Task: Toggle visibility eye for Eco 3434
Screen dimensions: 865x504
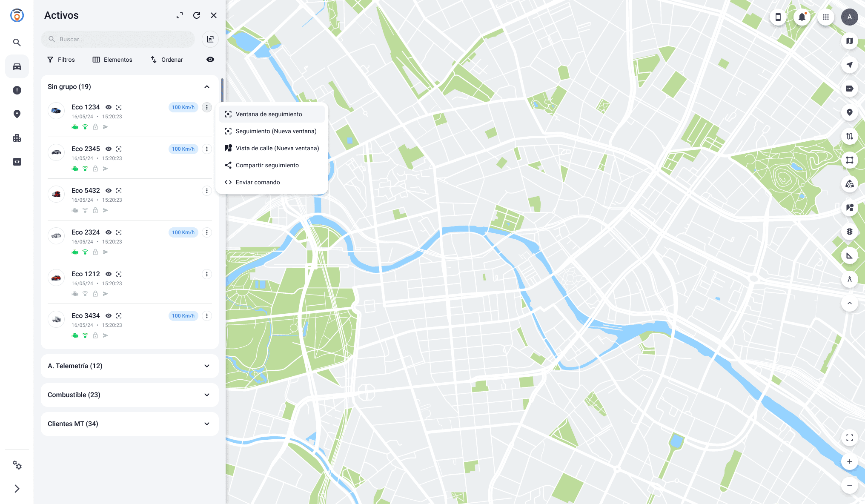Action: pos(109,316)
